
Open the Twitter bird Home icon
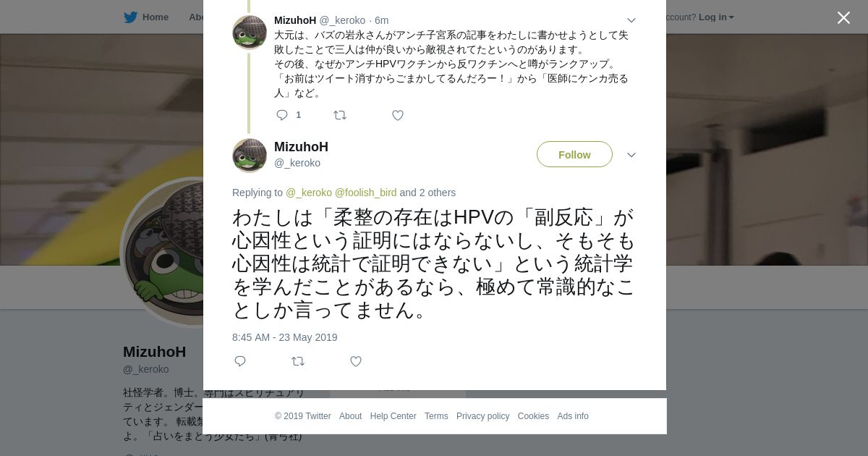point(130,17)
